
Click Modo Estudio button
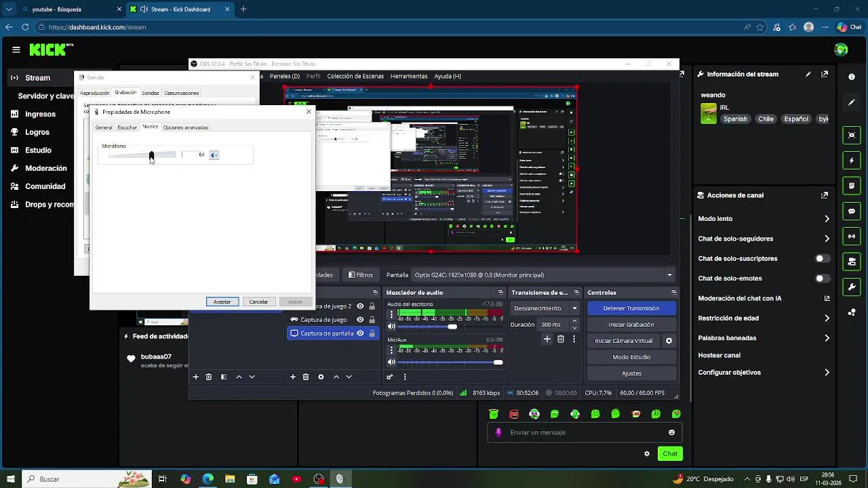pos(631,357)
